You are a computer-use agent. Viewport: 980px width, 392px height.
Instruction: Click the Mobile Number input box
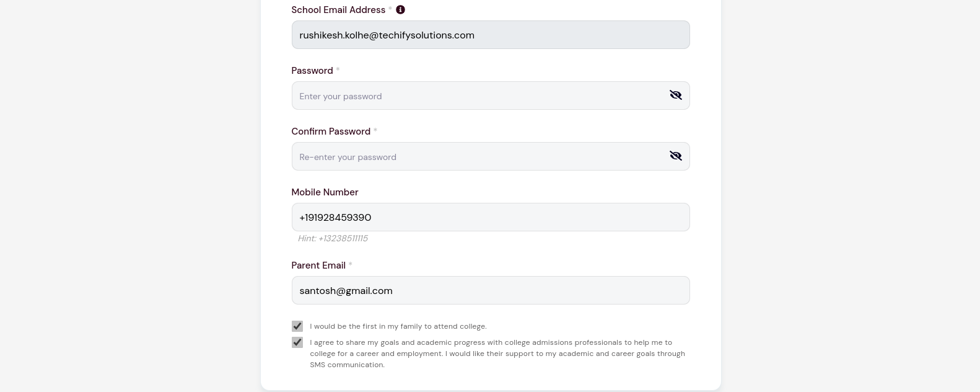(x=491, y=217)
